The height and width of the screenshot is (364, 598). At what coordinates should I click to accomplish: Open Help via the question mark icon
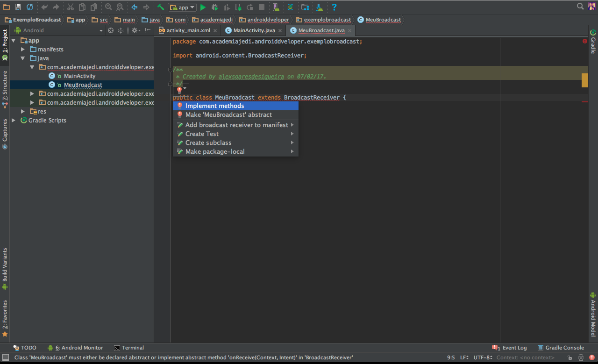pos(334,7)
